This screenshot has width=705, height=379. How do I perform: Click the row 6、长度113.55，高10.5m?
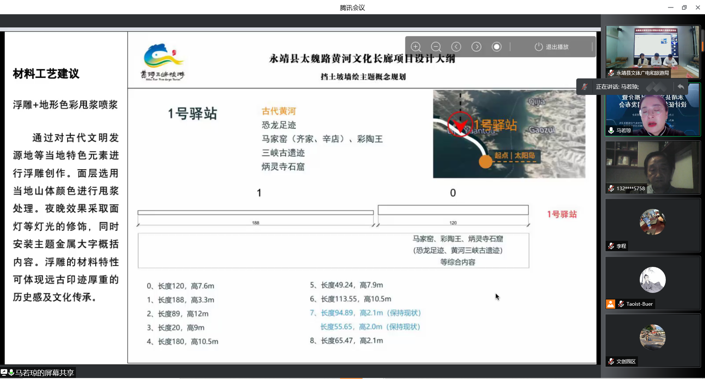click(x=350, y=299)
